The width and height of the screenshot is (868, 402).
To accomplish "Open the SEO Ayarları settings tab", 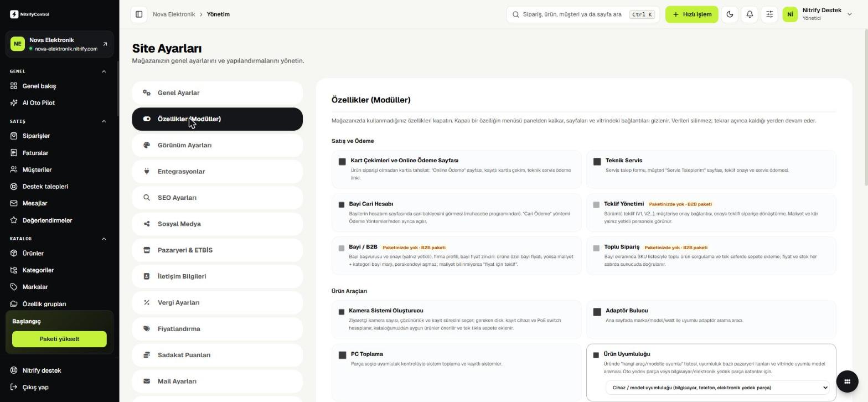I will (x=217, y=198).
